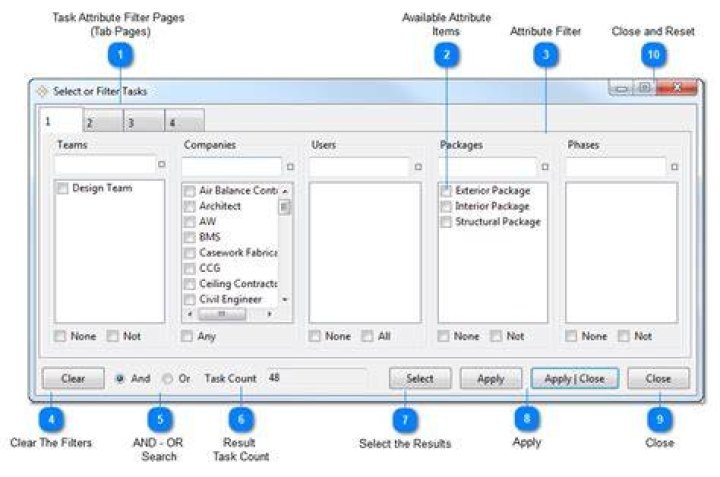Minimize the Select or Filter Tasks window

point(621,88)
